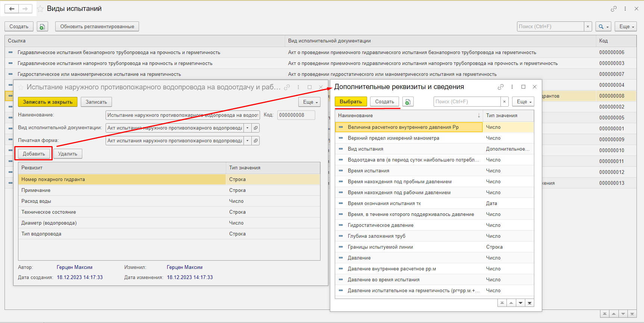Click the back navigation arrow
This screenshot has height=323, width=644.
12,9
